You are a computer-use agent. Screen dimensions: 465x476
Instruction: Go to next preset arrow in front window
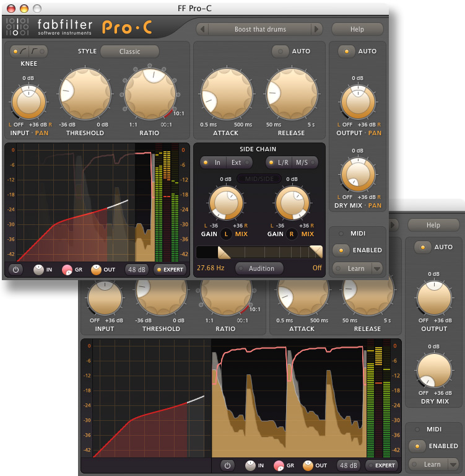point(316,29)
